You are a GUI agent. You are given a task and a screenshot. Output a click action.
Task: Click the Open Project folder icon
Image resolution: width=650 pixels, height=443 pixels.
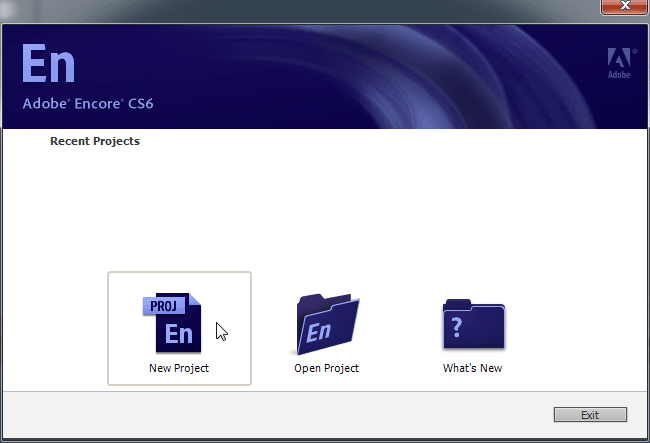pos(328,324)
